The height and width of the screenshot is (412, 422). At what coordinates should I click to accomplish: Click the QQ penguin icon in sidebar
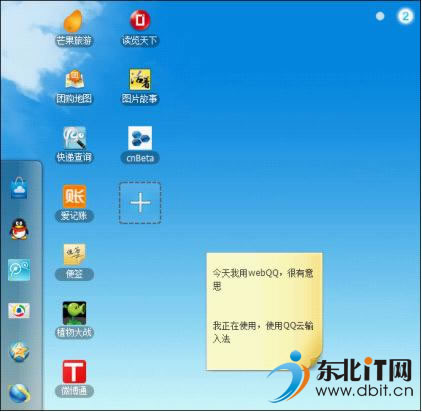pyautogui.click(x=19, y=229)
